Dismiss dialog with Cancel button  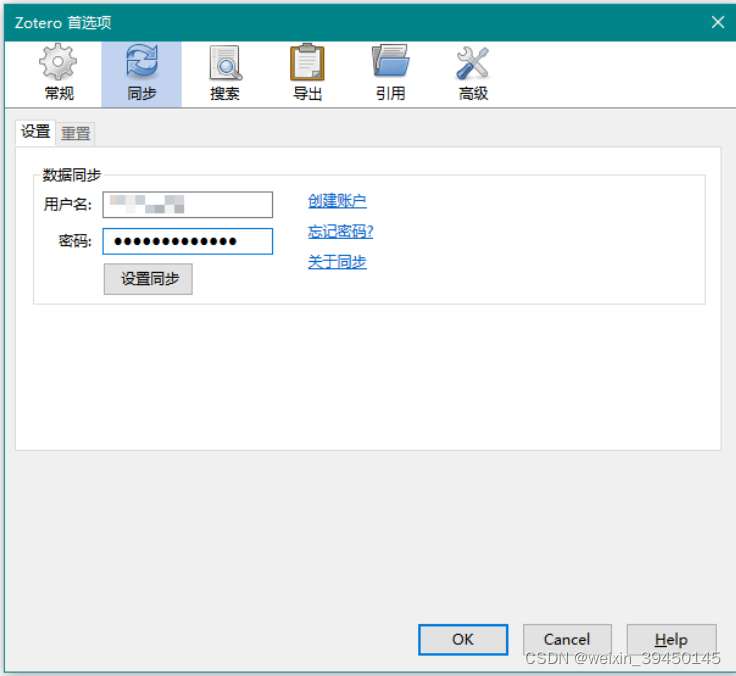click(567, 639)
